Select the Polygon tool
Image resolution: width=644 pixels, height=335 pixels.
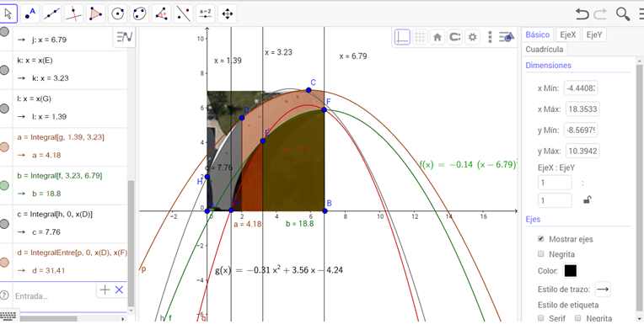click(96, 13)
